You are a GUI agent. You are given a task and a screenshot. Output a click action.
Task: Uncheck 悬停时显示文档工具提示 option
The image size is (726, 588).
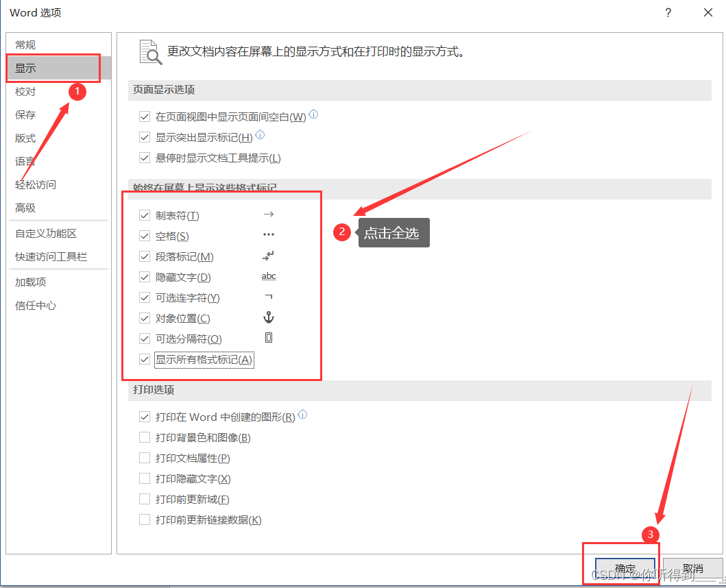click(x=145, y=158)
